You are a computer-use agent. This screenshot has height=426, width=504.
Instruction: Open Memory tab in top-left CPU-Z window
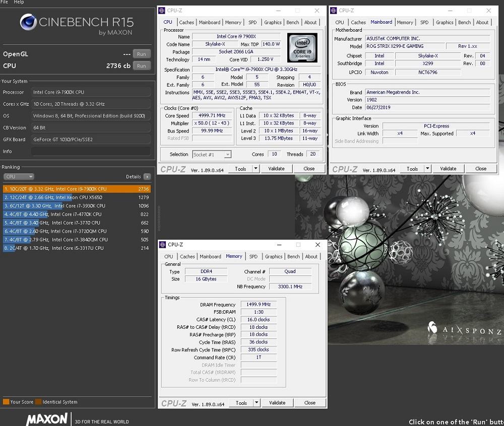pos(233,23)
